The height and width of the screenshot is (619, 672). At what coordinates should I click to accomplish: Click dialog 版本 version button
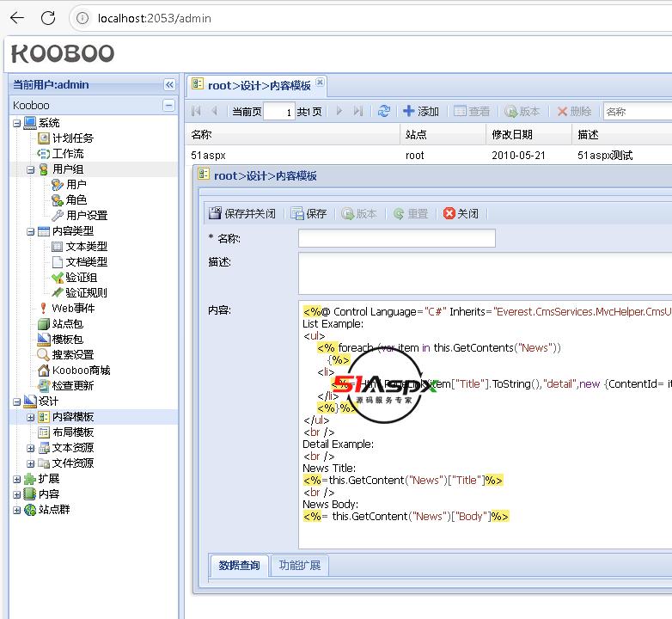pos(359,213)
